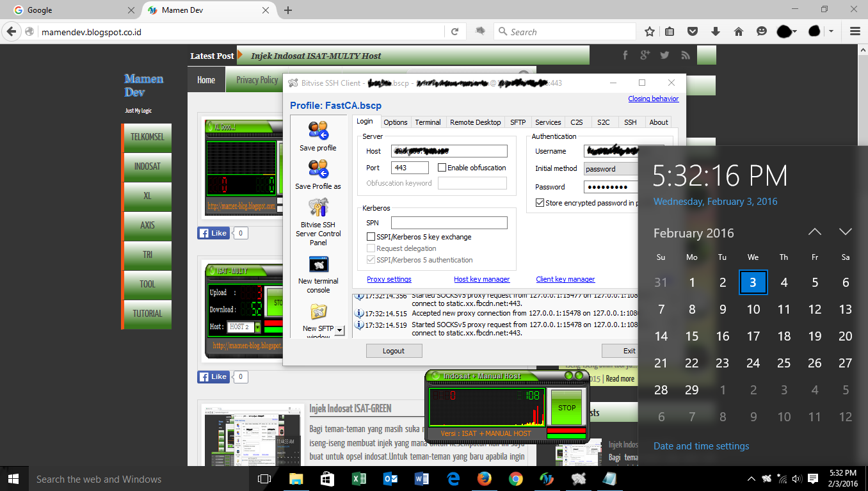Toggle Store encrypted password checkbox
The height and width of the screenshot is (491, 868).
[540, 203]
